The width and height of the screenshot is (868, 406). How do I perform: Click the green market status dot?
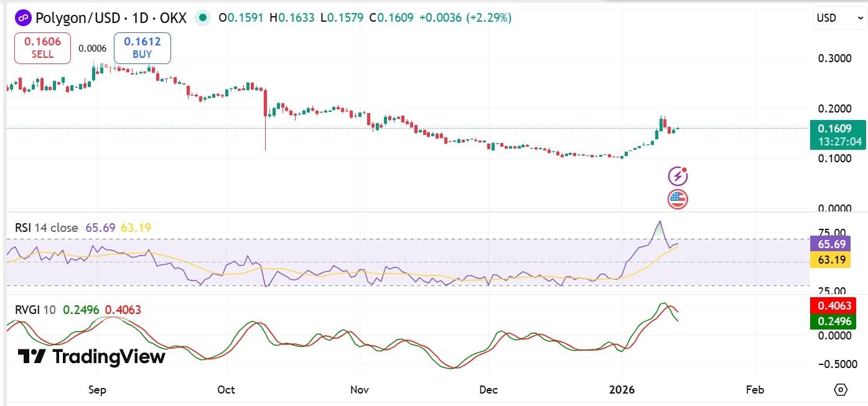click(x=203, y=17)
